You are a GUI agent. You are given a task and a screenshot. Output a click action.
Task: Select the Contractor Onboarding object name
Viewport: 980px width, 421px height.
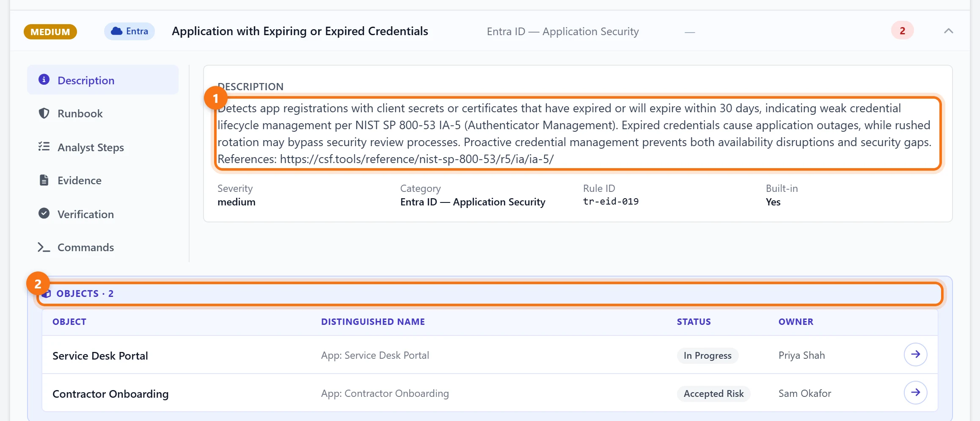pyautogui.click(x=110, y=394)
